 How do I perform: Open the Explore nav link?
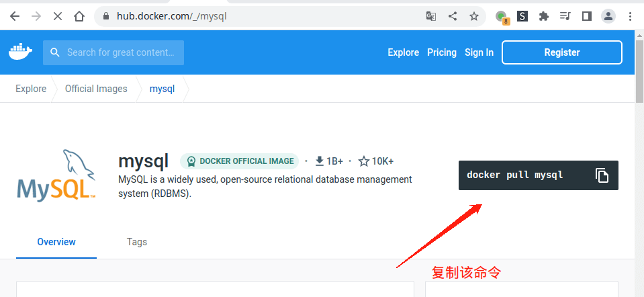point(404,52)
